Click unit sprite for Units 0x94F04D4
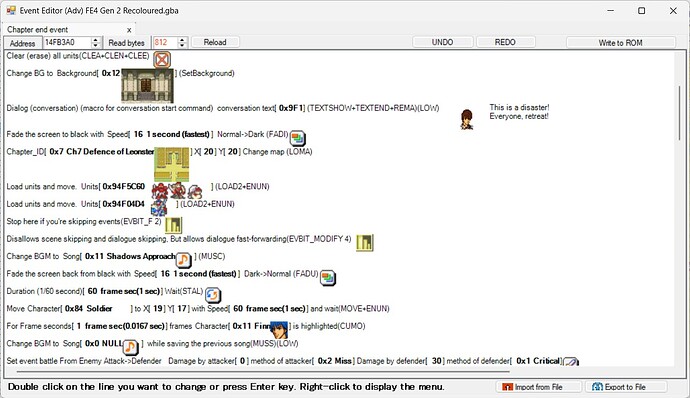The height and width of the screenshot is (398, 690). click(x=159, y=207)
